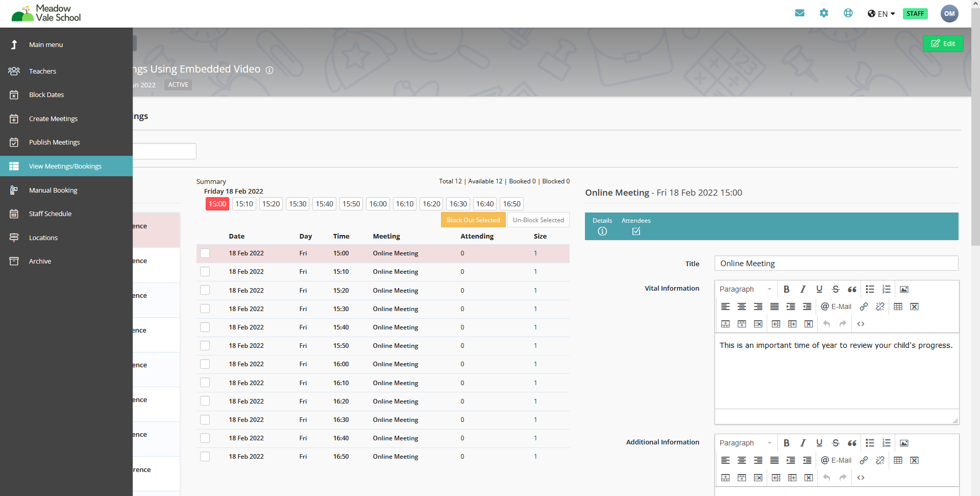
Task: Open Staff Schedule from the sidebar
Action: pyautogui.click(x=50, y=214)
